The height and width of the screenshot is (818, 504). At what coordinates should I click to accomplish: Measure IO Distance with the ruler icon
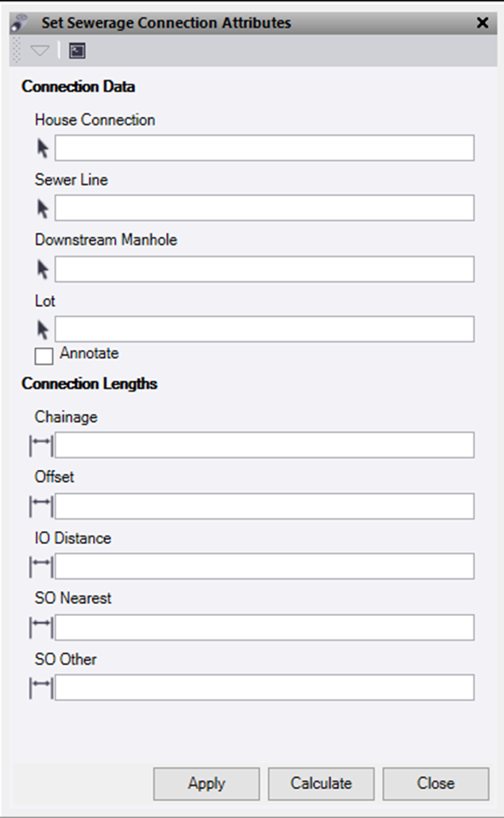pos(41,566)
